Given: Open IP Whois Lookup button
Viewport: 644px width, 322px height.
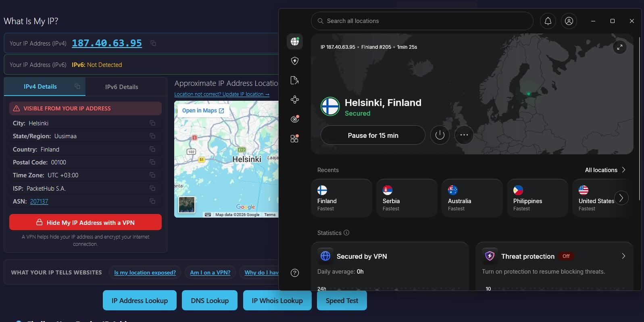Looking at the screenshot, I should click(277, 301).
